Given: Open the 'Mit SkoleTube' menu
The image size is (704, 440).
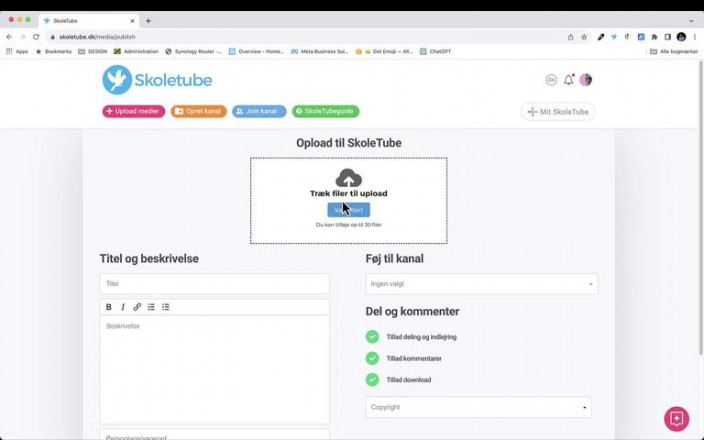Looking at the screenshot, I should pos(558,112).
